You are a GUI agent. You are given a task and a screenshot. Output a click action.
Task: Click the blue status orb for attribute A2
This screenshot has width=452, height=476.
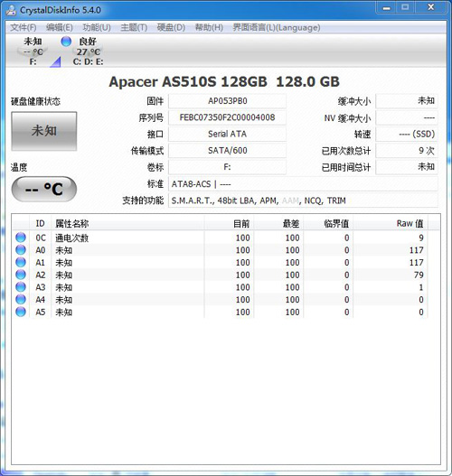21,275
